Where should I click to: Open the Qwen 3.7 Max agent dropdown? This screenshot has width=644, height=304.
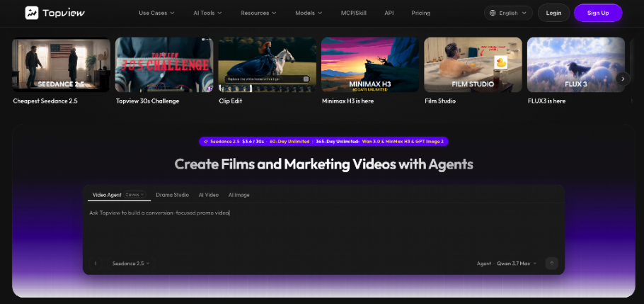pyautogui.click(x=517, y=264)
